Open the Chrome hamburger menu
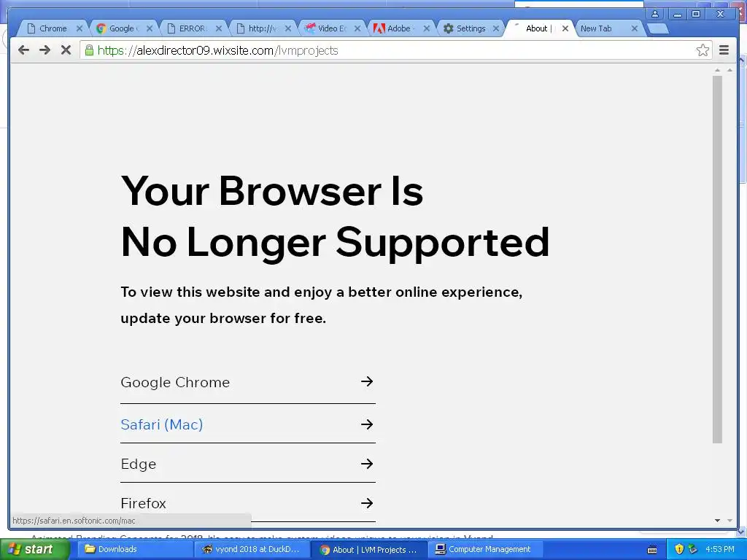Viewport: 747px width, 560px height. [724, 50]
